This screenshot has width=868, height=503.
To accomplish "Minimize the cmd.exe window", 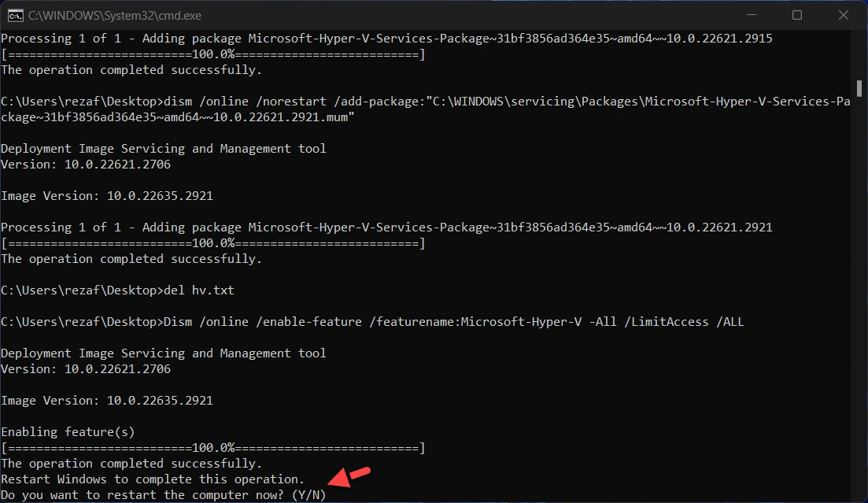I will point(752,15).
